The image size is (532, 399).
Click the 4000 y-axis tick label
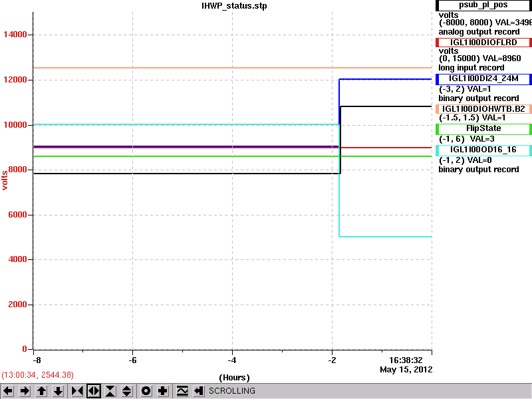pos(17,259)
